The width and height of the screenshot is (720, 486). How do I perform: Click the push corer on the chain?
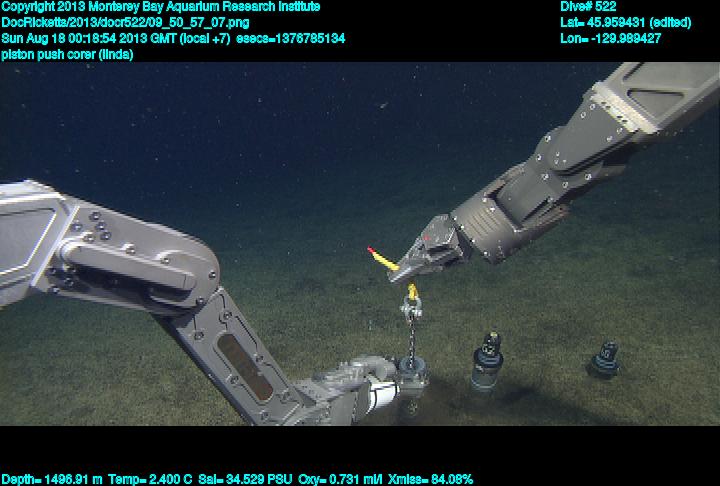[411, 377]
